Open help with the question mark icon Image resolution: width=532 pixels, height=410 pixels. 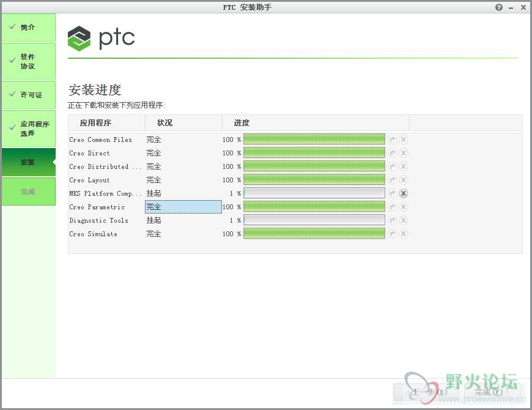[x=499, y=7]
